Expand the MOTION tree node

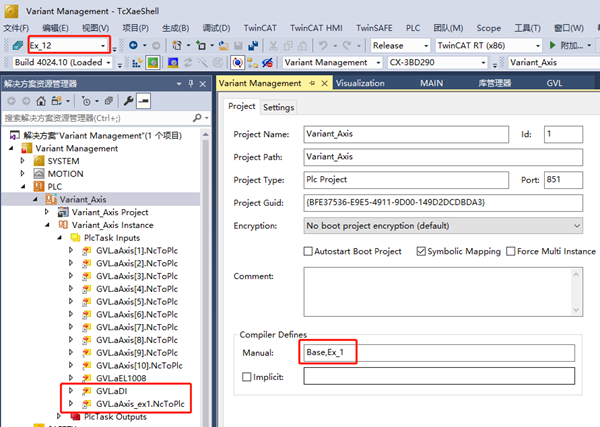(x=23, y=174)
